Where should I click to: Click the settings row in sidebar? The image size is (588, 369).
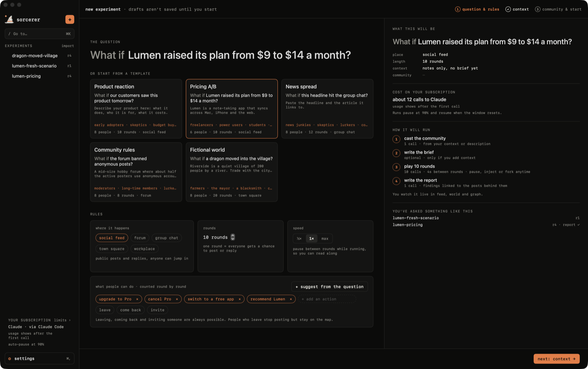39,359
